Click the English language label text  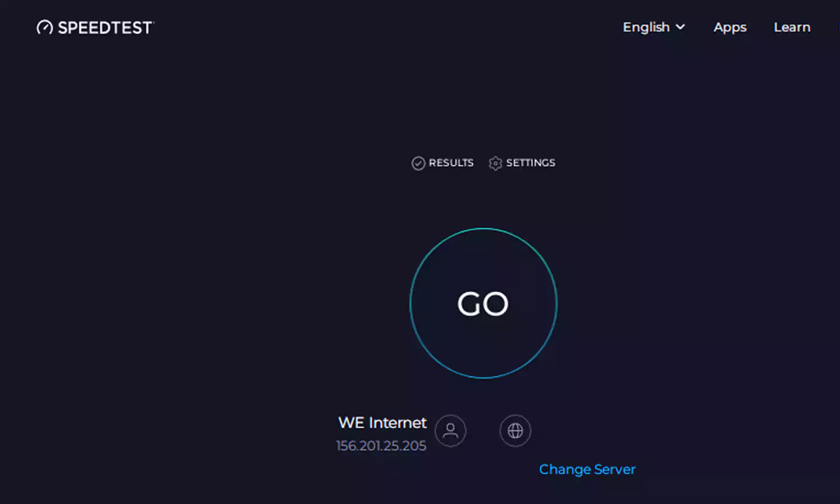tap(646, 27)
